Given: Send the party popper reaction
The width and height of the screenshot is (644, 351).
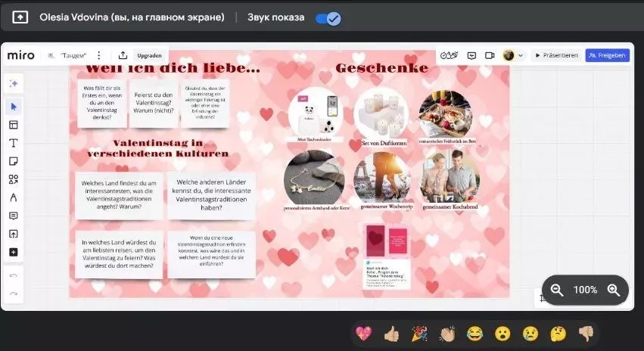Looking at the screenshot, I should coord(419,334).
